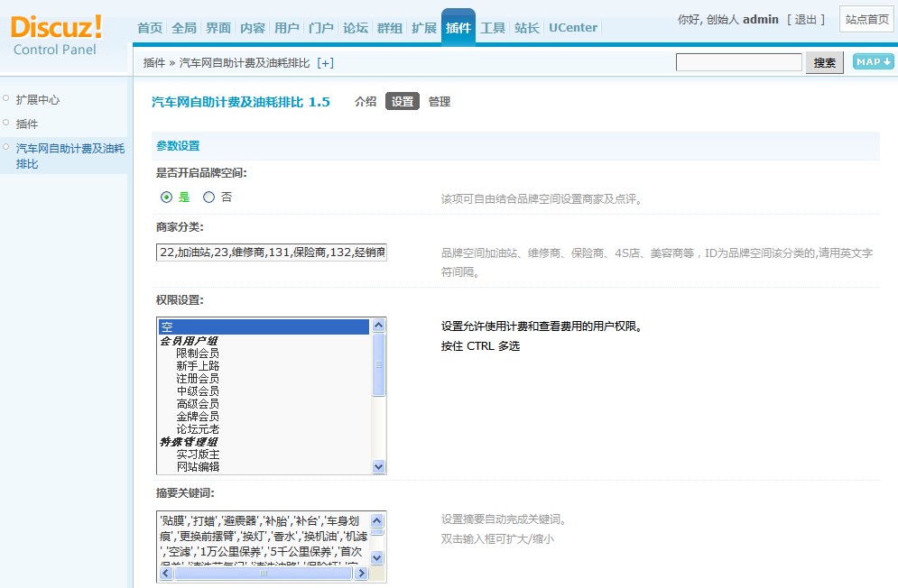Switch to the 管理 tab
This screenshot has height=588, width=898.
[x=440, y=102]
